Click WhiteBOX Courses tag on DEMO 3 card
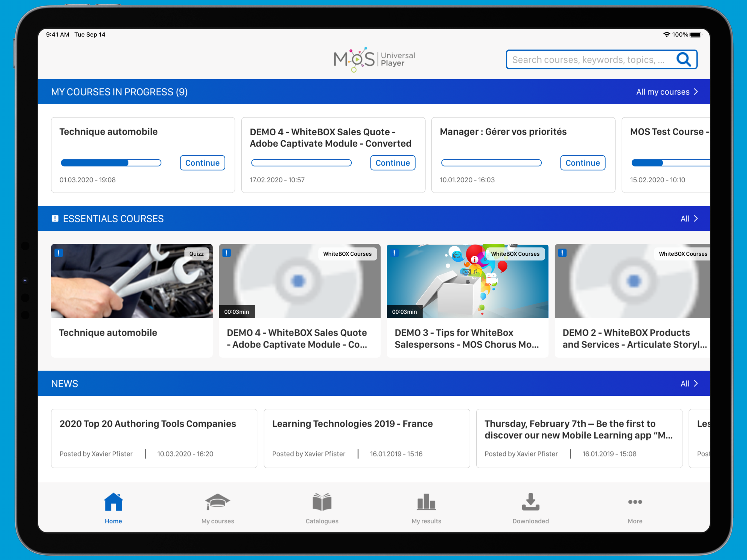 [515, 254]
